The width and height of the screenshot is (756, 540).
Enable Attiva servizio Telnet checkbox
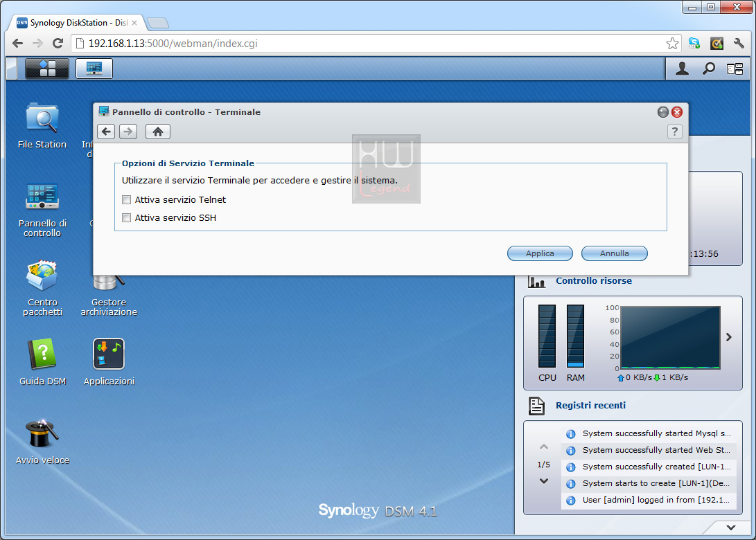coord(126,199)
